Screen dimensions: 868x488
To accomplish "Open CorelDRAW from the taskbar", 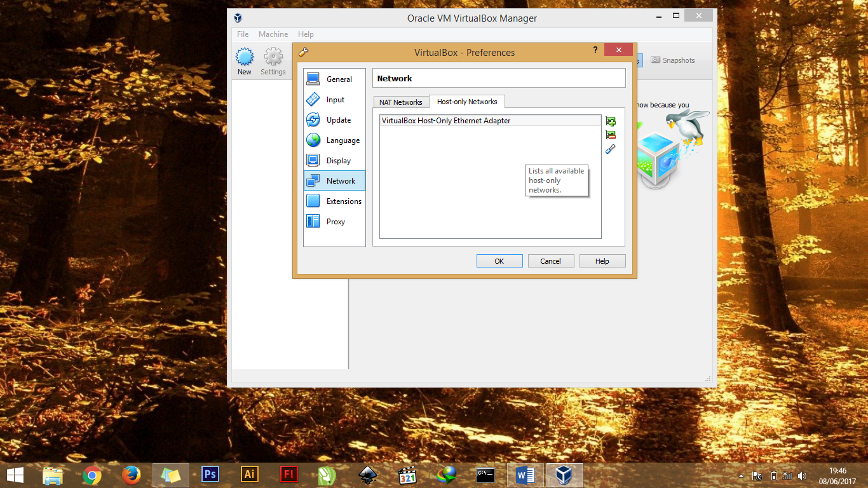I will (328, 475).
